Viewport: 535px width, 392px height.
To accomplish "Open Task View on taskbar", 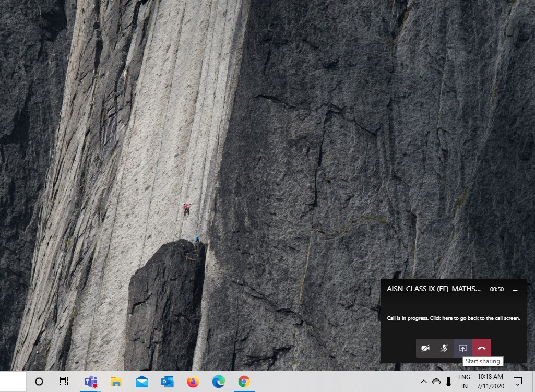I will [x=64, y=382].
